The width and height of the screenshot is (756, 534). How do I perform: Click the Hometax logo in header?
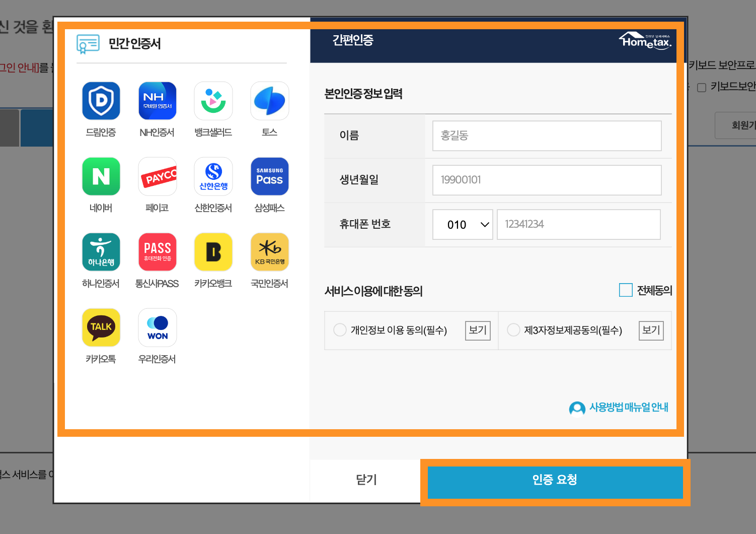[645, 40]
